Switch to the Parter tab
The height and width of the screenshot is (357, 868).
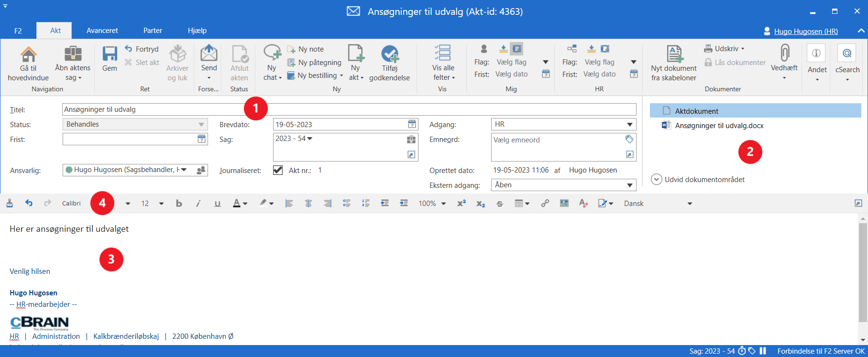153,31
